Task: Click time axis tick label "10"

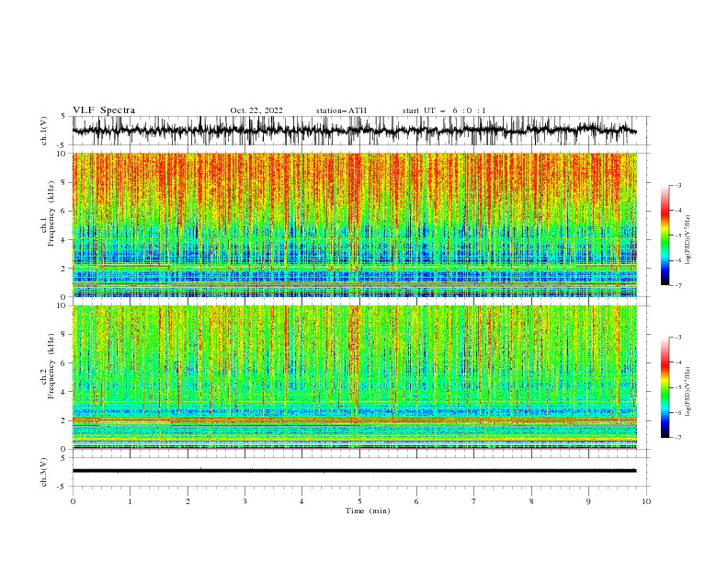Action: (646, 501)
